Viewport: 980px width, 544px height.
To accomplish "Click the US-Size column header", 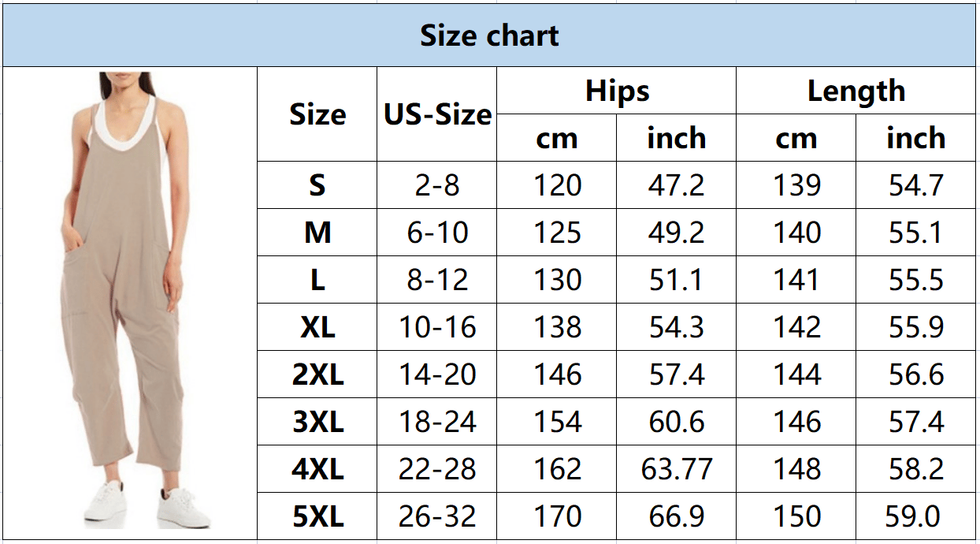I will coord(437,115).
